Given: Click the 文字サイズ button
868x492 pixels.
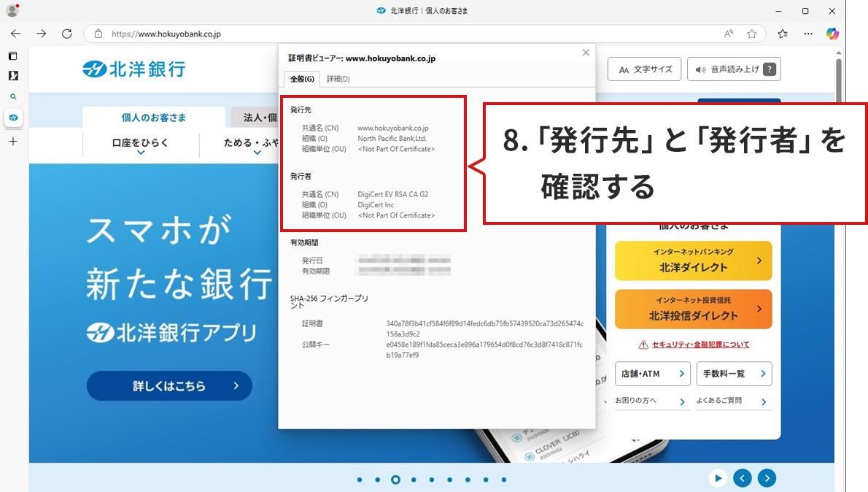Looking at the screenshot, I should click(x=644, y=69).
